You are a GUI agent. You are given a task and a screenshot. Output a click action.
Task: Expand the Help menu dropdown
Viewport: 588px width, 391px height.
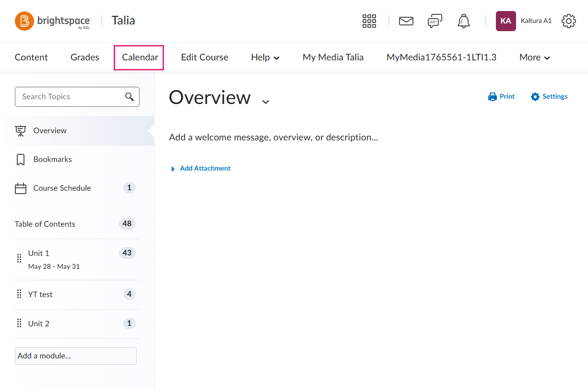pos(265,57)
